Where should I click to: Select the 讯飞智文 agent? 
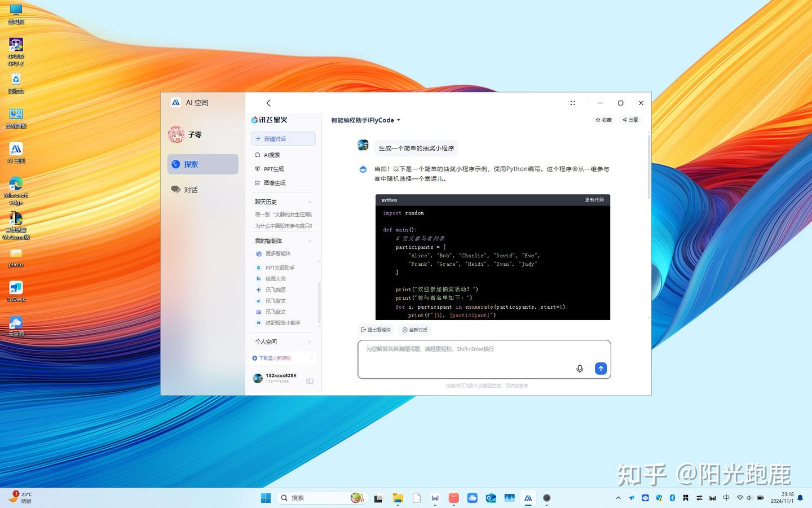(x=271, y=301)
